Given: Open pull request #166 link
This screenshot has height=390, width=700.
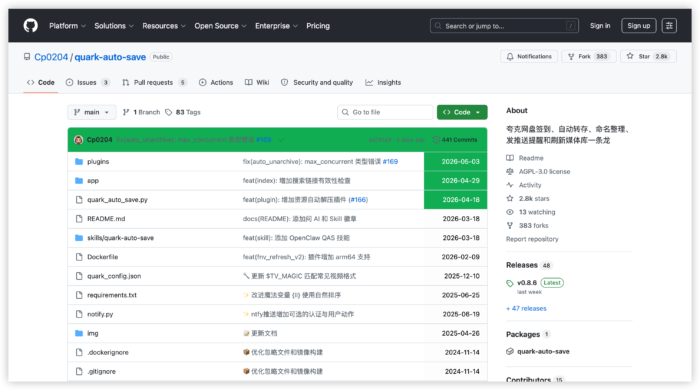Looking at the screenshot, I should 358,200.
